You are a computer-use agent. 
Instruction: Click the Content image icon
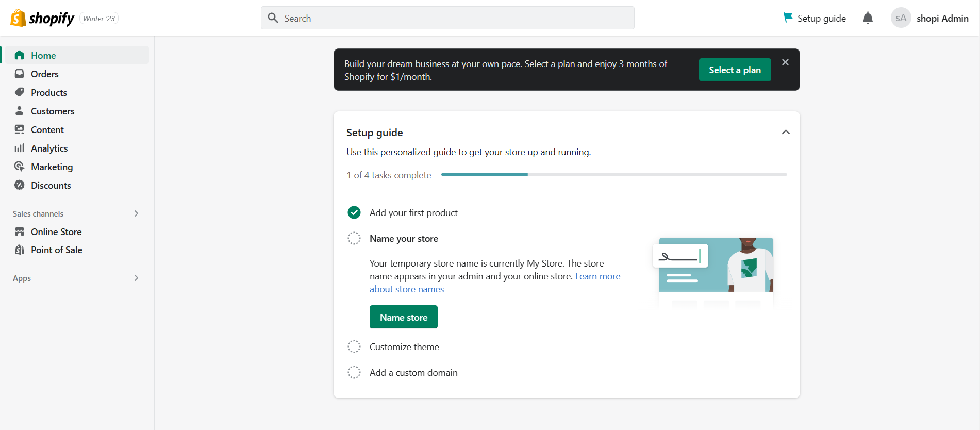click(x=20, y=129)
